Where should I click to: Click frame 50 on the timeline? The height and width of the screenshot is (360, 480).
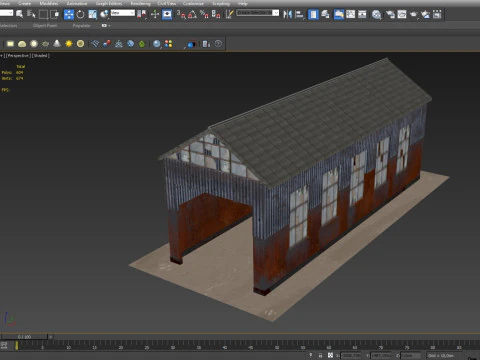[277, 346]
